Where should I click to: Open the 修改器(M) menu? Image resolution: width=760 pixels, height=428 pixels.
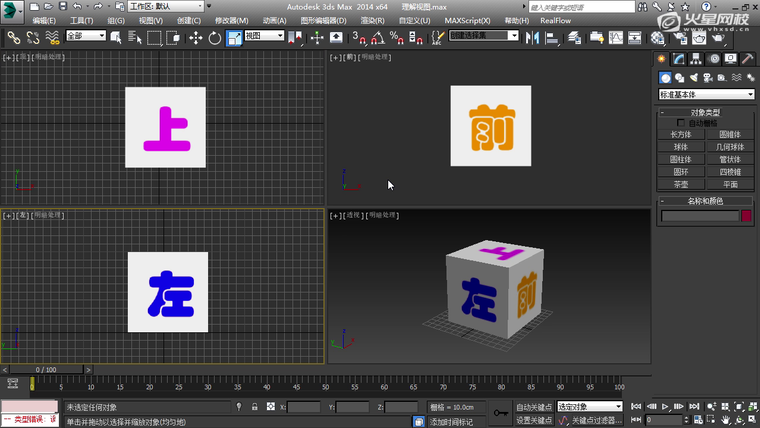pos(232,20)
